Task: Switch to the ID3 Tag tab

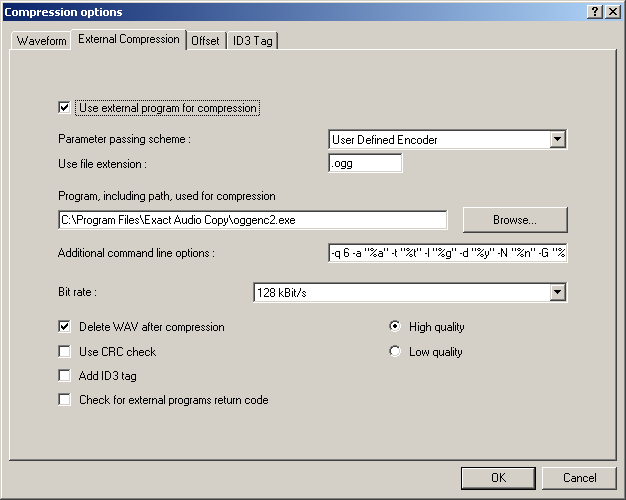Action: [252, 41]
